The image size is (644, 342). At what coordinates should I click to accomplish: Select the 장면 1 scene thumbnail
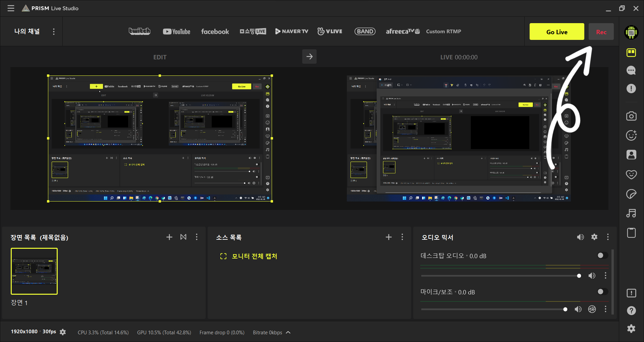coord(34,271)
